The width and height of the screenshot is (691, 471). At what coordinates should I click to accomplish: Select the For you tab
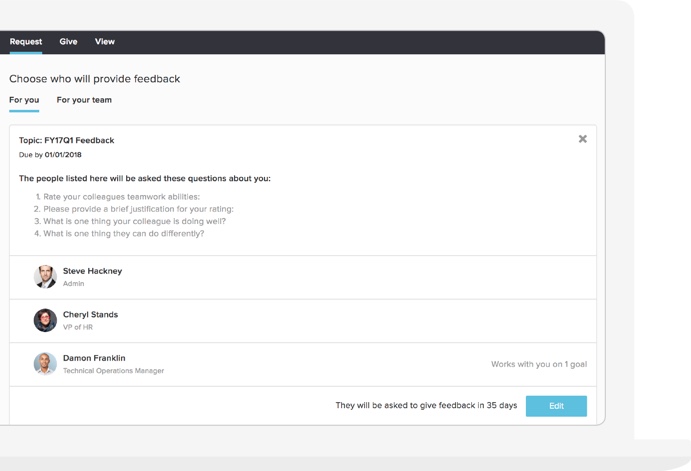pyautogui.click(x=24, y=100)
